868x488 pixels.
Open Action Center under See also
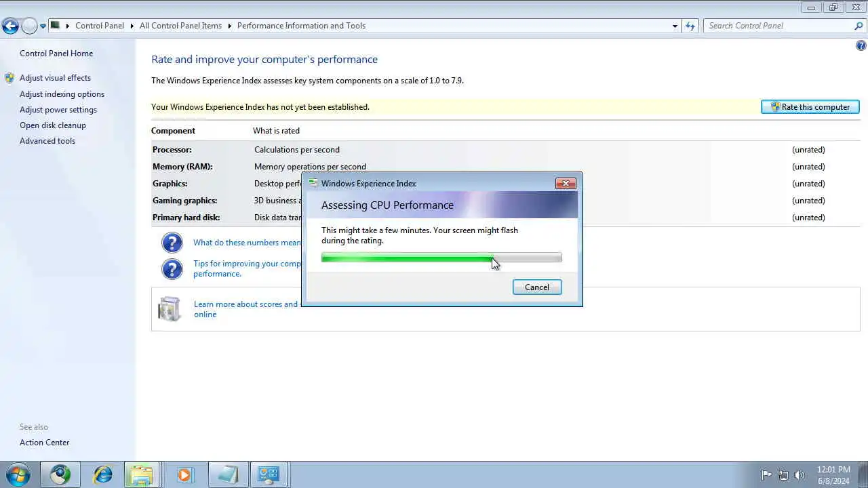(x=45, y=443)
